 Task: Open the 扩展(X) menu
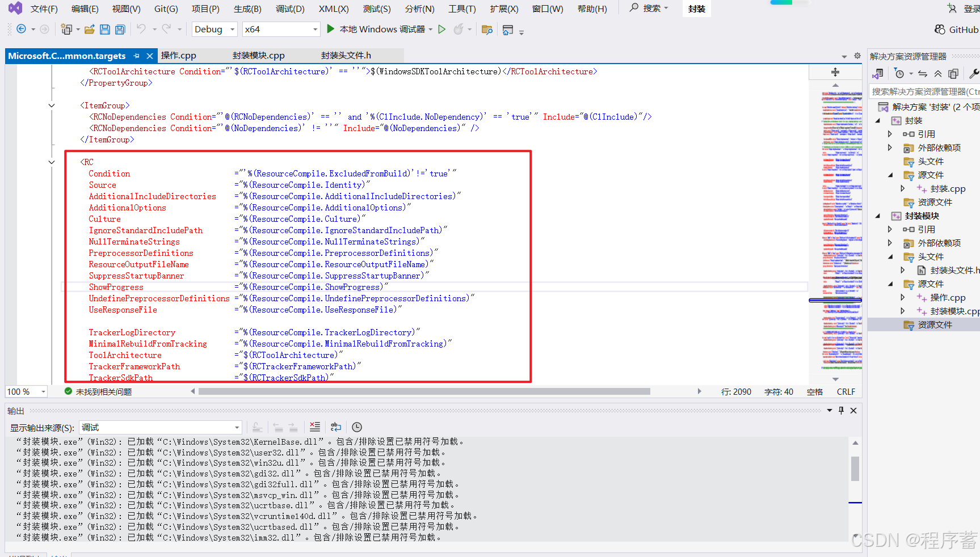point(504,9)
